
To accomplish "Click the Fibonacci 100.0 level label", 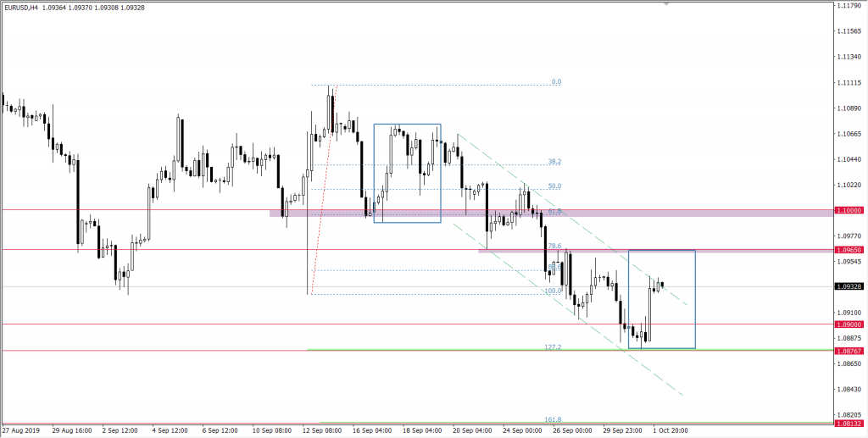I will (x=553, y=291).
